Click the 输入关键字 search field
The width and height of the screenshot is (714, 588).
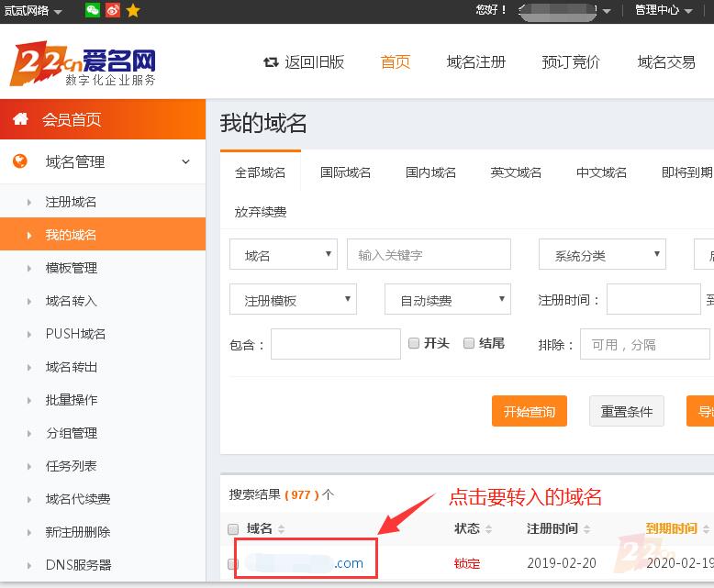429,255
